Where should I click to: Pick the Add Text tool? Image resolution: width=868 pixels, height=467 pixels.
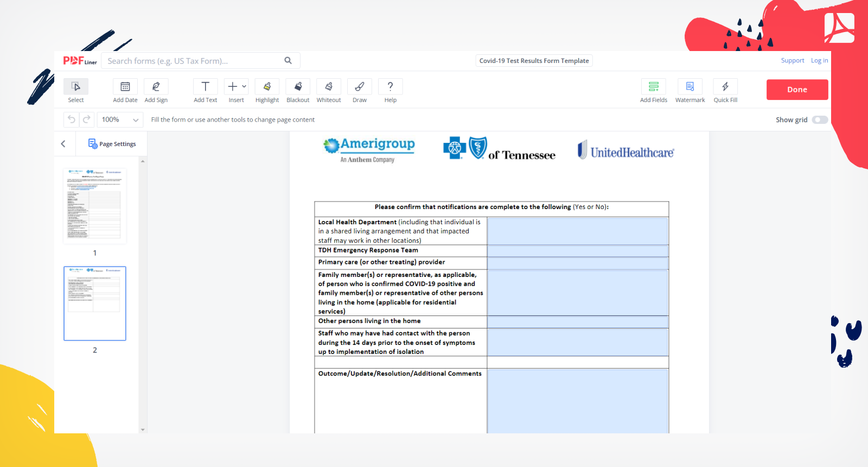click(x=206, y=91)
